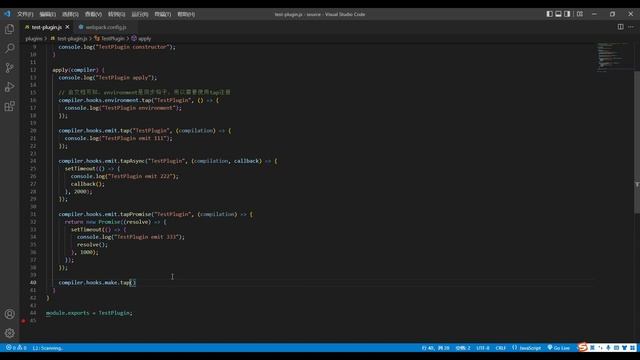Expand the test-plugin.js breadcrumb
This screenshot has height=360, width=640.
pos(69,38)
